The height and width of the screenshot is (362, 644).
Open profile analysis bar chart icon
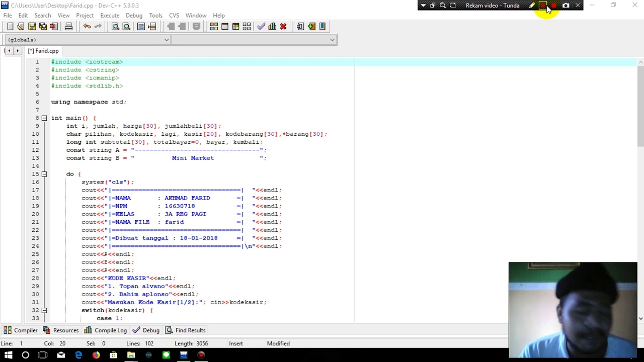pos(272,26)
